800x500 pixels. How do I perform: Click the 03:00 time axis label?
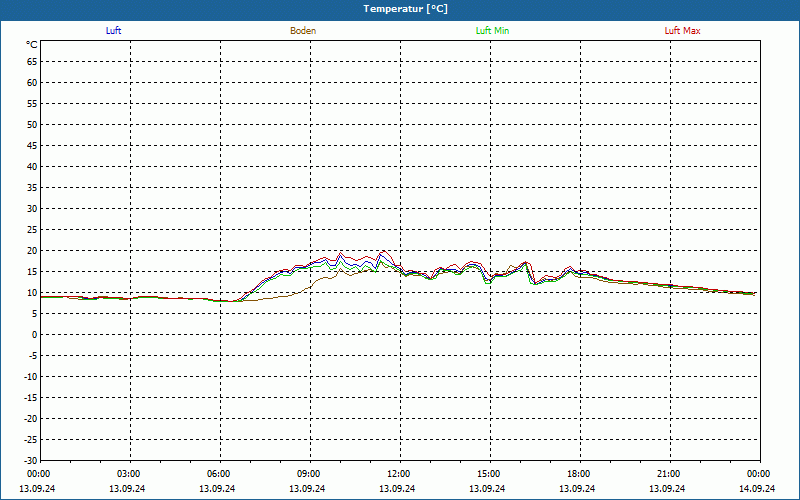pos(129,474)
